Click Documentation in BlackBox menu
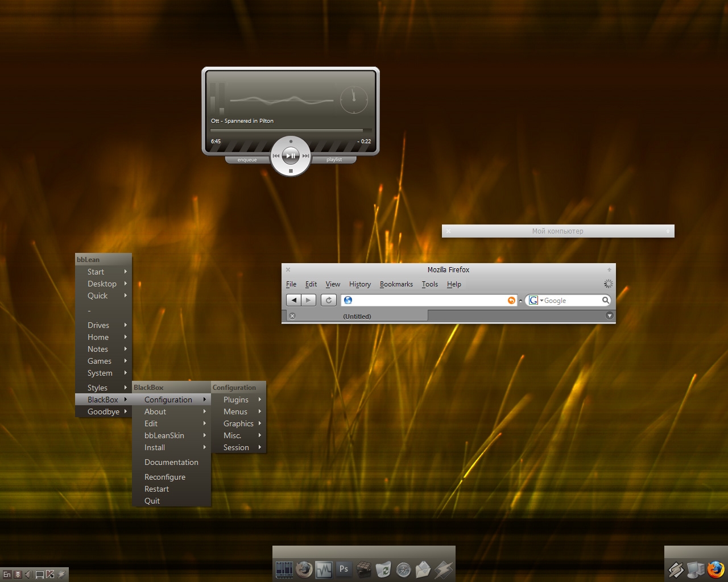Viewport: 728px width, 582px height. [171, 462]
